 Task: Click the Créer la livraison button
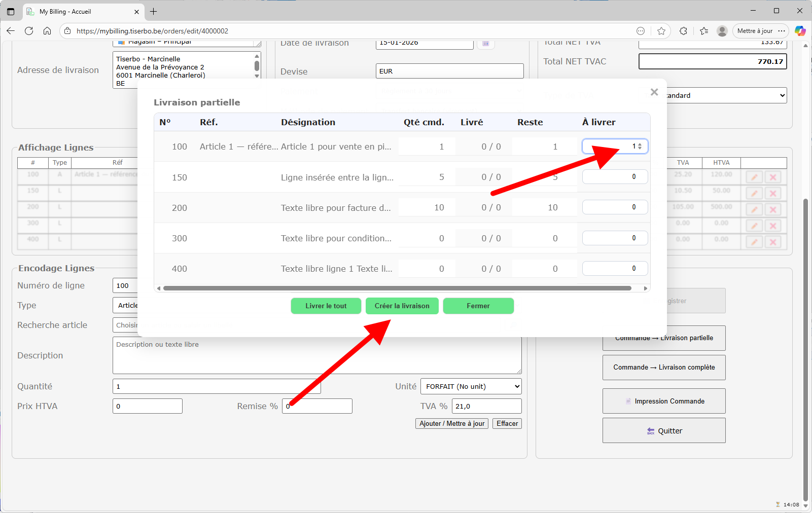point(402,306)
